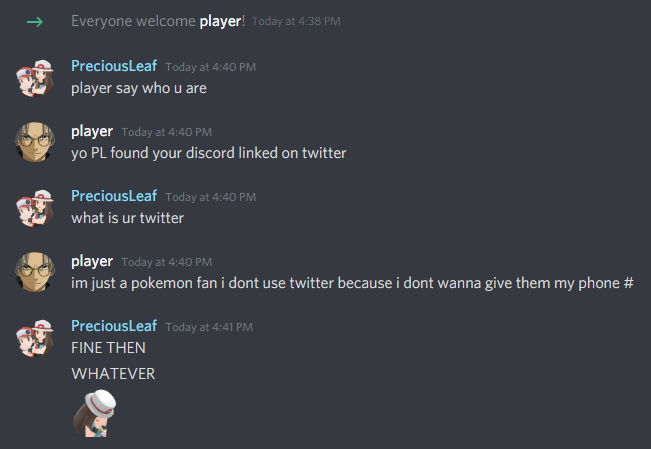Open PreciousLeaf's avatar on first message
651x449 pixels.
tap(35, 78)
